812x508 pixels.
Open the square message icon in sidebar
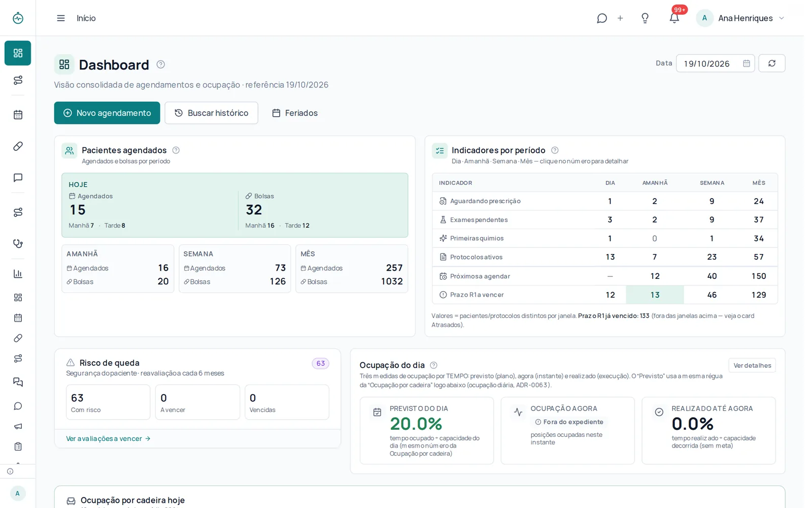(18, 178)
